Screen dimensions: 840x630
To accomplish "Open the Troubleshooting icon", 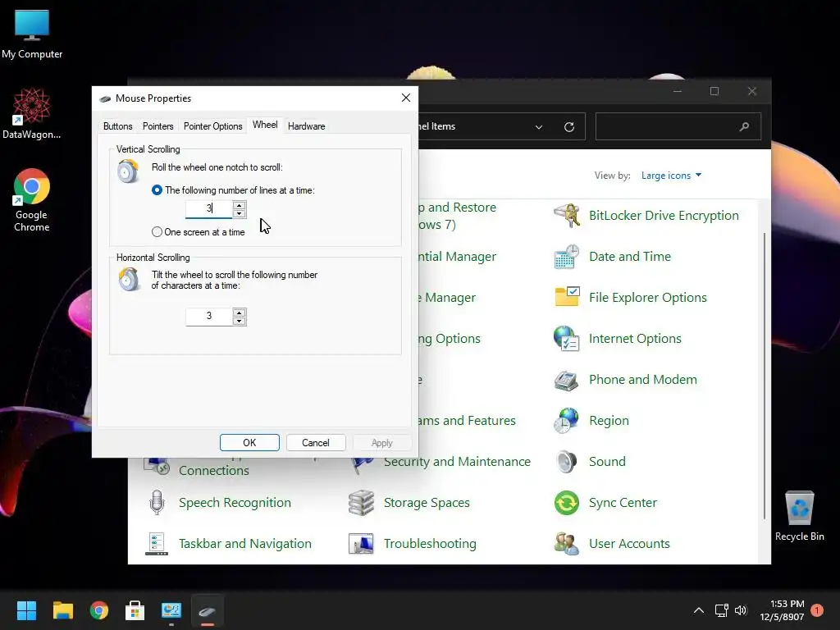I will (x=361, y=544).
